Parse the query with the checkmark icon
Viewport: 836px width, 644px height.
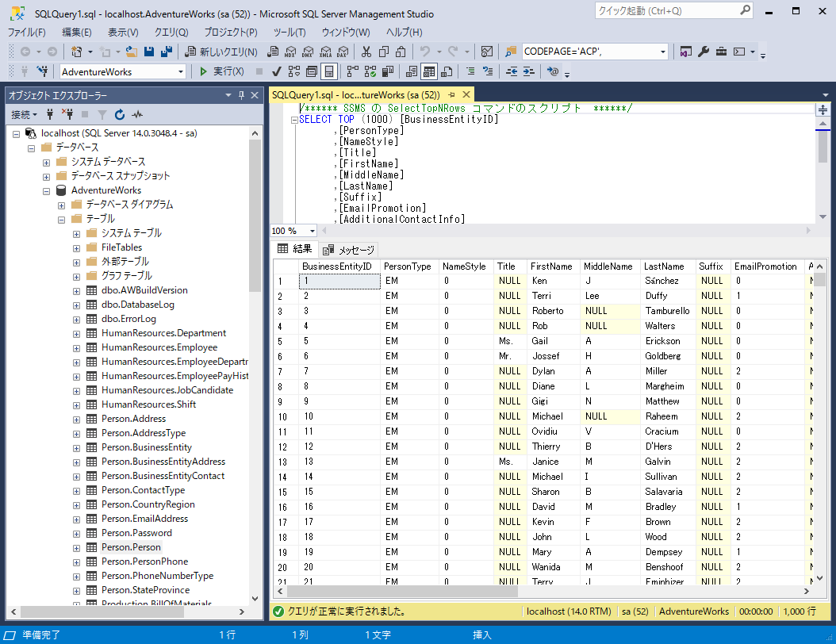[x=275, y=71]
